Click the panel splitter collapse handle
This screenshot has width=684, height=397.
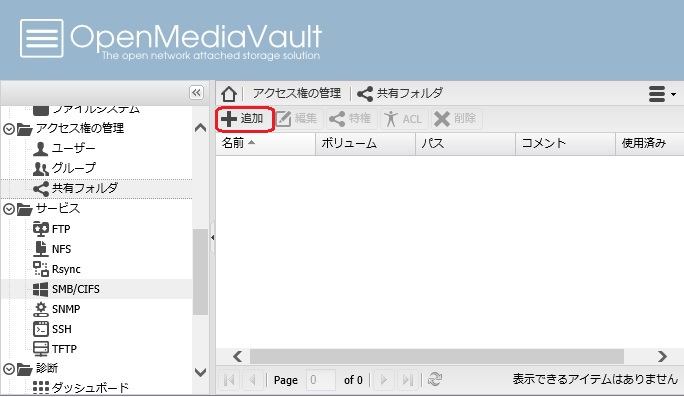tap(212, 238)
